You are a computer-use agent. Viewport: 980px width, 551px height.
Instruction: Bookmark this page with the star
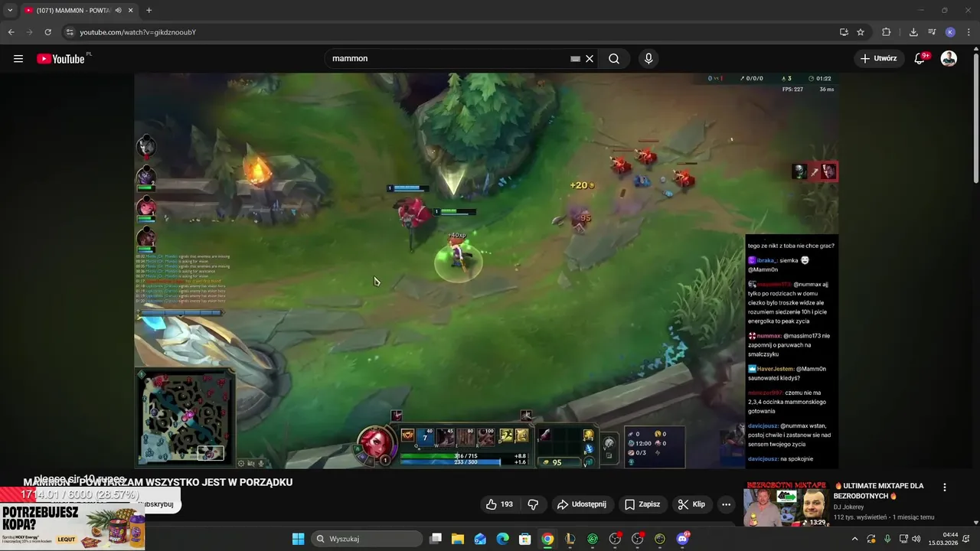pyautogui.click(x=861, y=32)
